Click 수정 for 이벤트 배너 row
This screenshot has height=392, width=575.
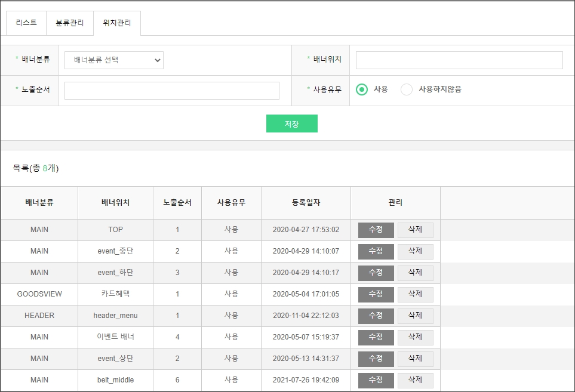click(376, 337)
